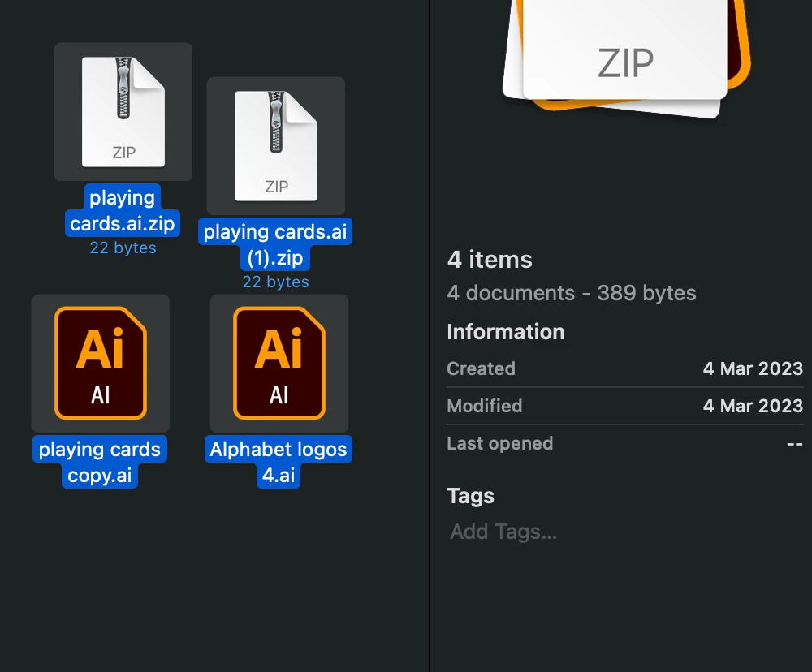This screenshot has width=812, height=672.
Task: Select the Alphabet logos 4.ai Illustrator icon
Action: point(279,363)
